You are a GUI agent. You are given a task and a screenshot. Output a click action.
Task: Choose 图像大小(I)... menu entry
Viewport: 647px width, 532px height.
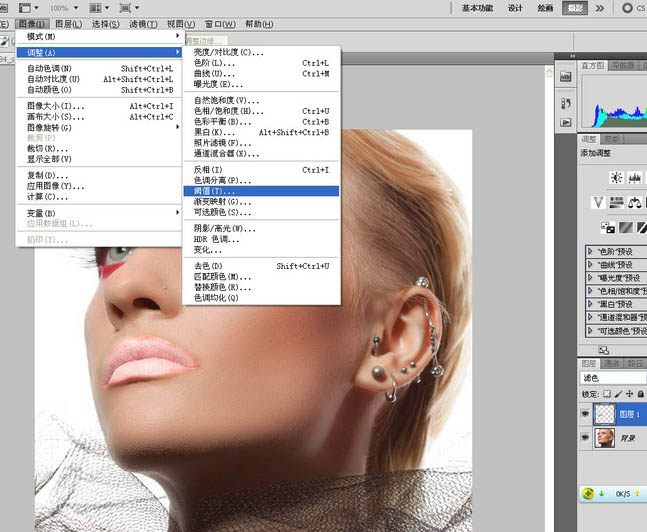pos(99,106)
